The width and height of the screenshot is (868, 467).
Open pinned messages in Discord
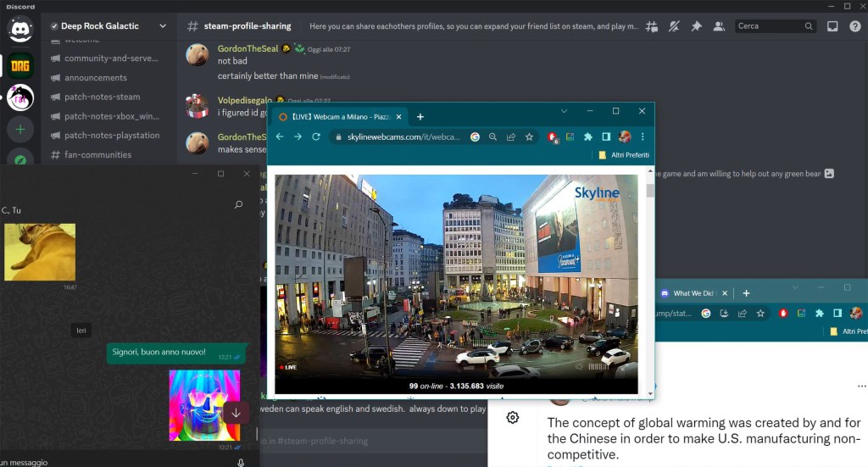(x=696, y=26)
